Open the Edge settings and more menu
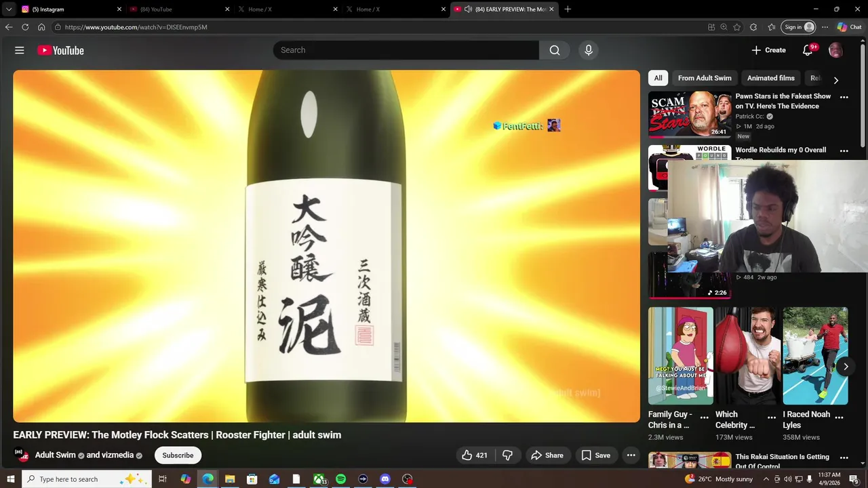This screenshot has height=488, width=868. click(825, 27)
